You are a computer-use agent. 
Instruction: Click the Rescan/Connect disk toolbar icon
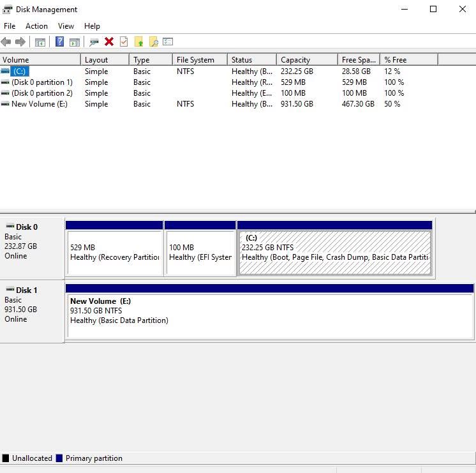(94, 42)
